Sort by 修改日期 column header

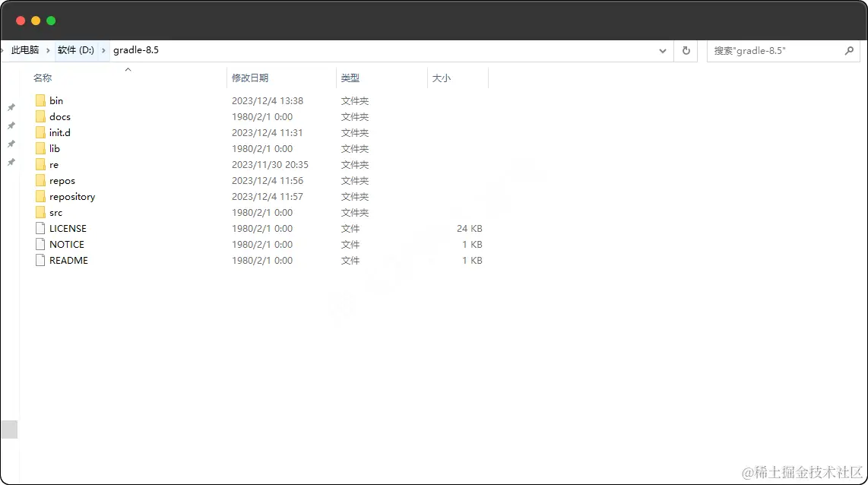(x=250, y=78)
